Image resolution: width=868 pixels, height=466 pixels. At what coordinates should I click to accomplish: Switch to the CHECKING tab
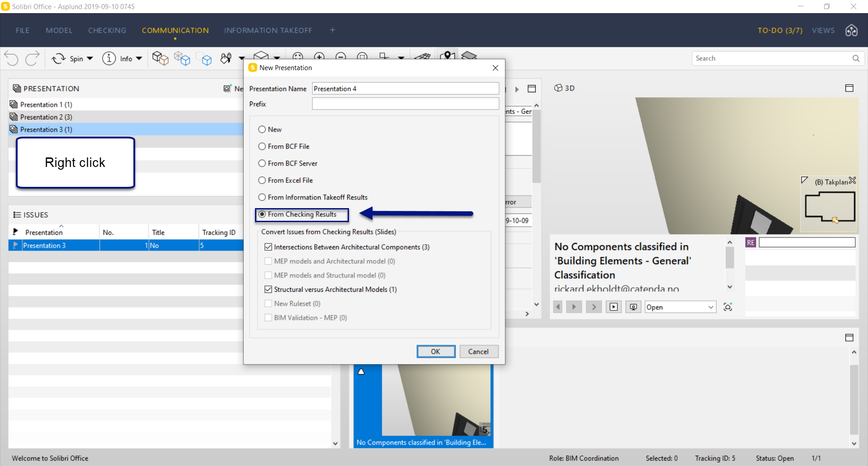(107, 30)
